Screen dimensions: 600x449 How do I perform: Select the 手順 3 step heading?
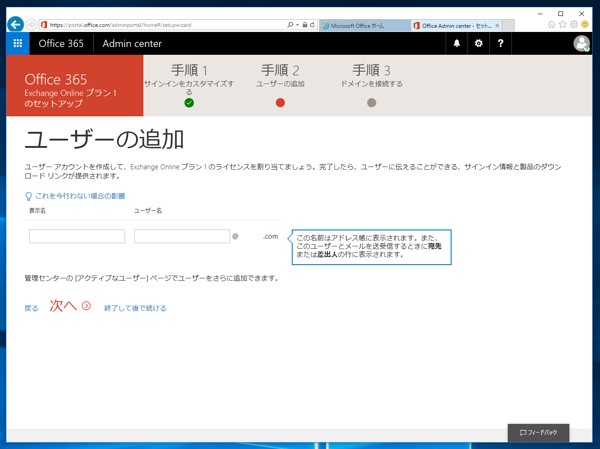pos(371,70)
